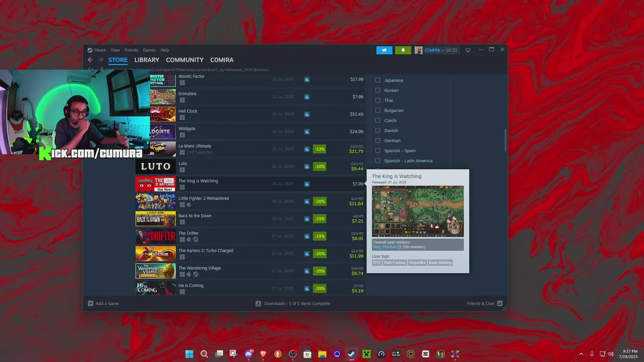644x362 pixels.
Task: Open The Drifter game thumbnail
Action: tap(155, 236)
